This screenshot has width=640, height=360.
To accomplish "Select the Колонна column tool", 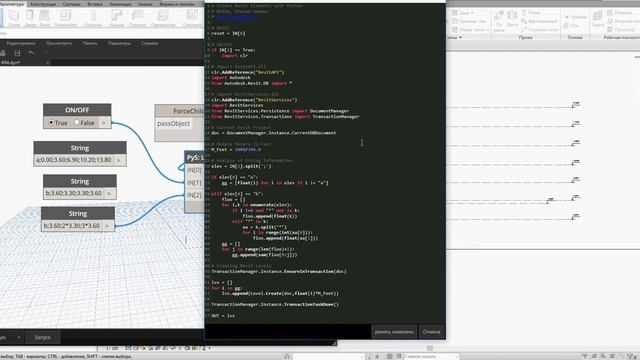I will [x=93, y=18].
